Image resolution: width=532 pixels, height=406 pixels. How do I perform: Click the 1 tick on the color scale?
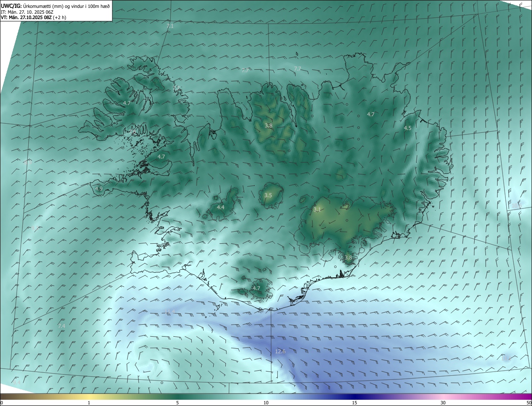tap(89, 403)
